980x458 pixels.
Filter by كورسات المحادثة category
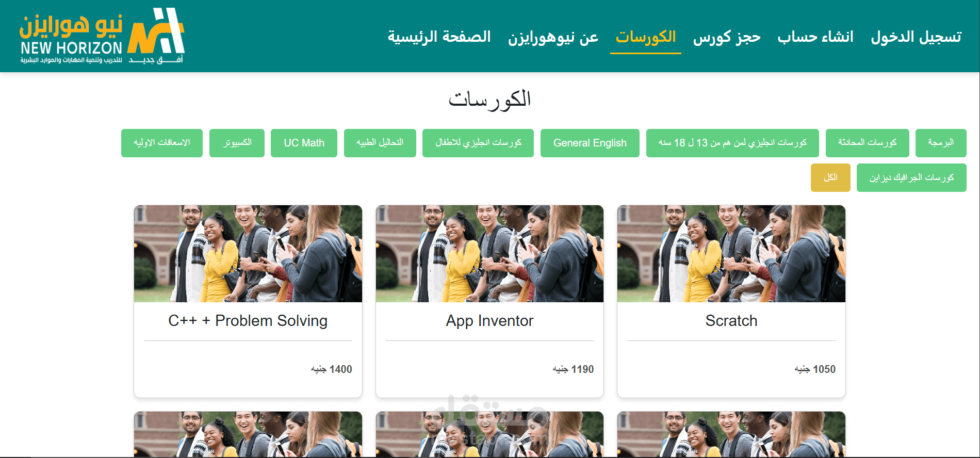tap(867, 143)
